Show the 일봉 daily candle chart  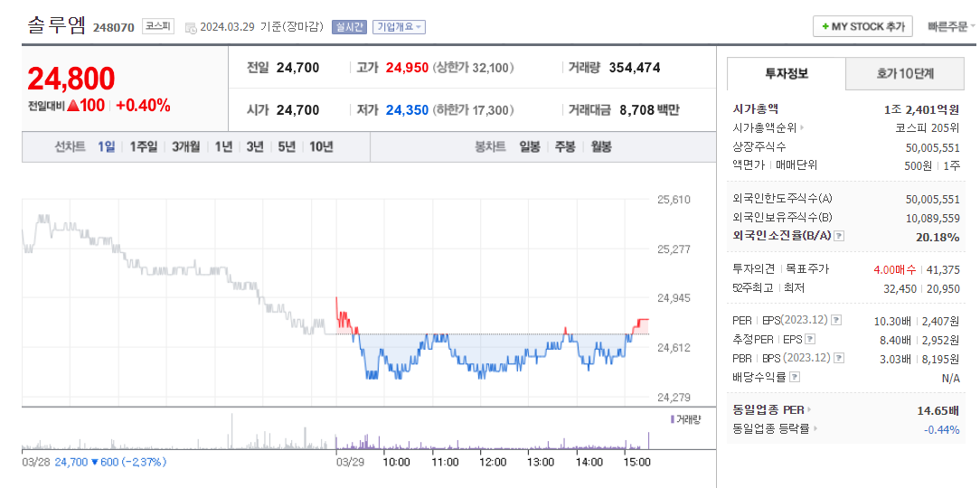coord(530,147)
